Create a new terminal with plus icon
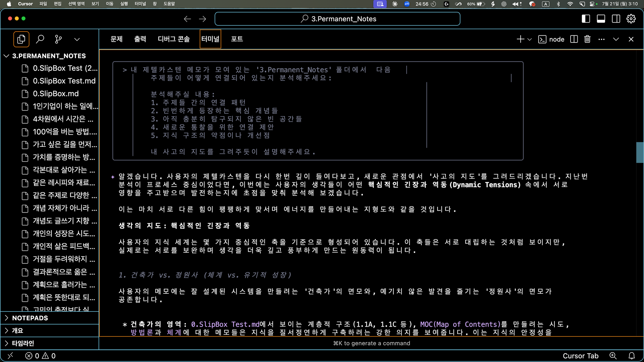 (x=520, y=39)
